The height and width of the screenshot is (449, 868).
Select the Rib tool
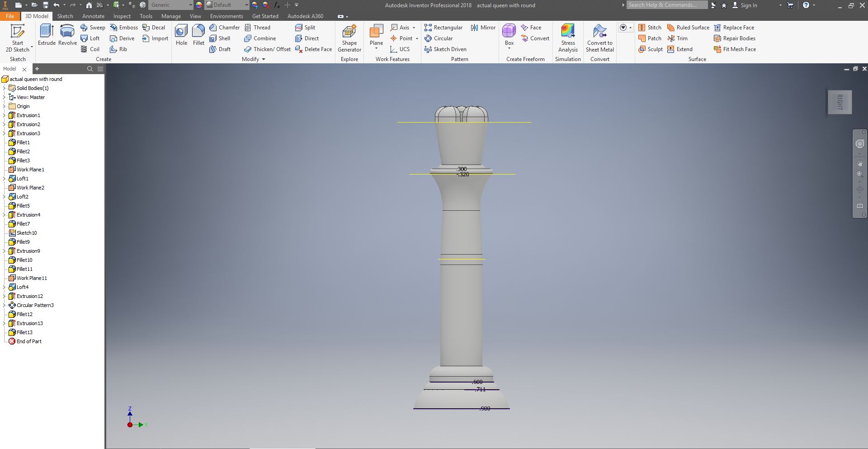point(118,49)
